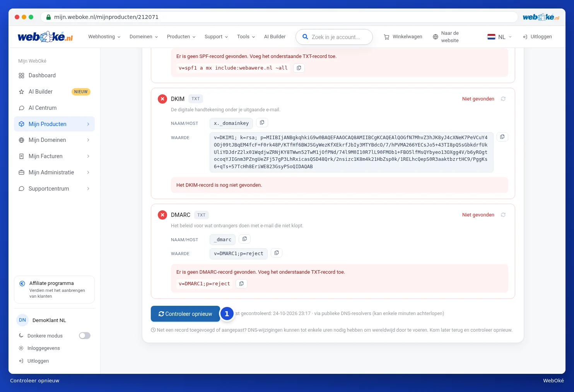
Task: Expand Mijn Administratie in the sidebar
Action: pos(54,172)
